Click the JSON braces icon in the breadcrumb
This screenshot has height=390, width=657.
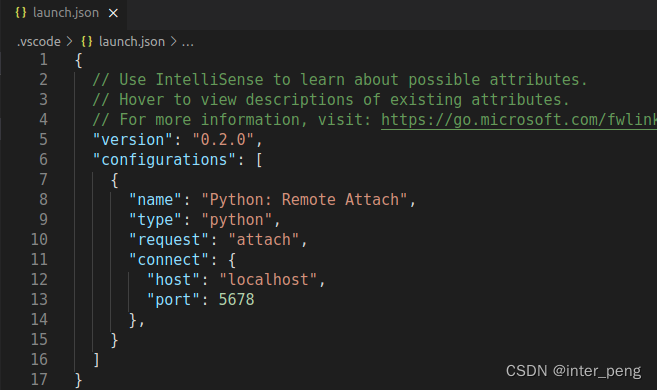(x=87, y=41)
